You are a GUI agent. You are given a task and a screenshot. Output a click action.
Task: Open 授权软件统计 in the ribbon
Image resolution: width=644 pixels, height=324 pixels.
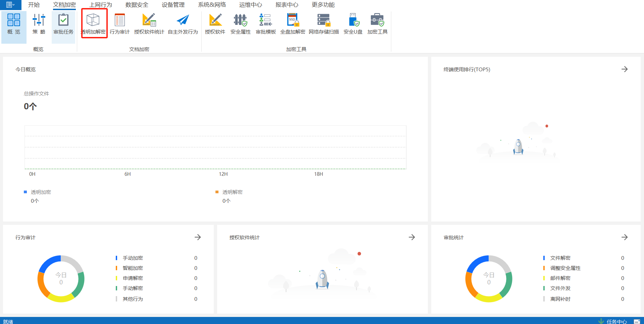click(149, 24)
